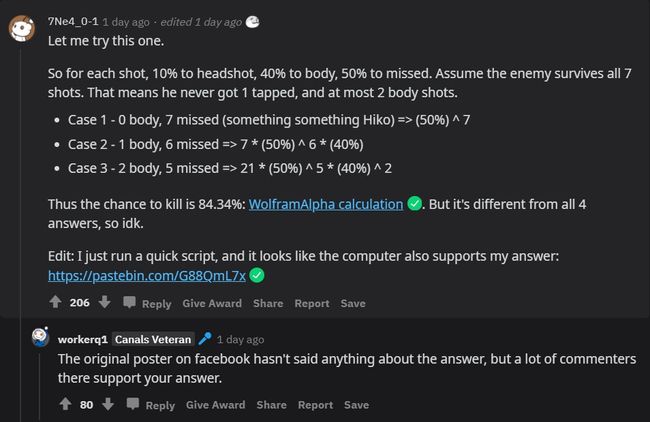Give Award to 7Ne4_0-1's comment
Viewport: 650px width, 422px height.
(x=212, y=303)
